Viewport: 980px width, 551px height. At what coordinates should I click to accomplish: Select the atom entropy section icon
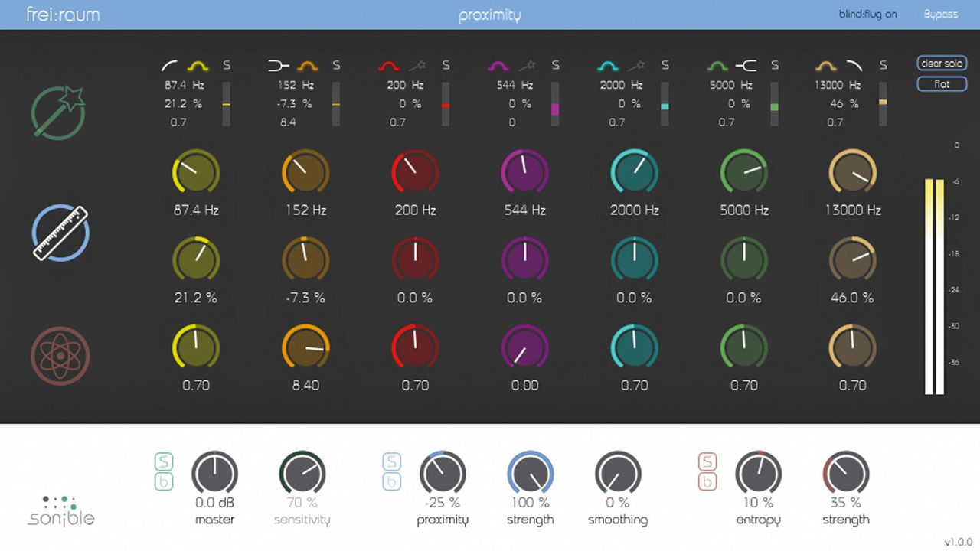point(60,355)
